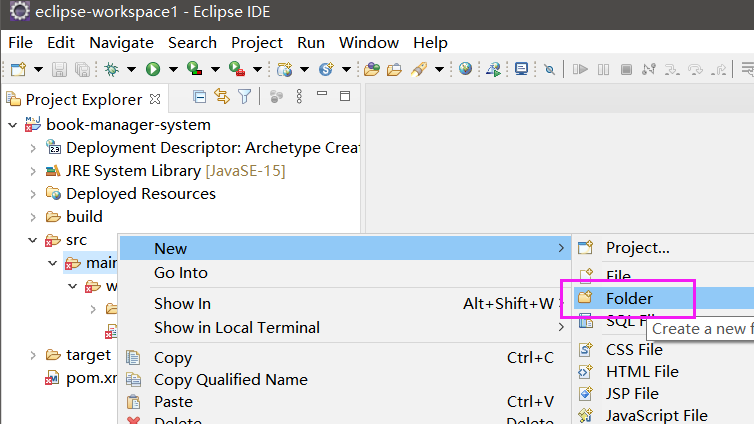
Task: Open the Search flashlight dropdown arrow
Action: [x=439, y=70]
